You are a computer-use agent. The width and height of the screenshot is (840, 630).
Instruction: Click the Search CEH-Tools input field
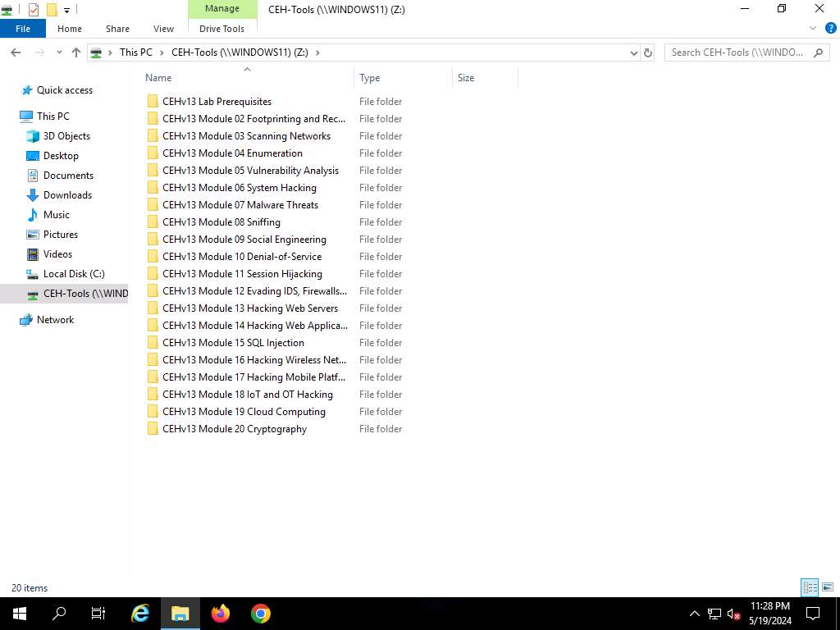tap(737, 52)
